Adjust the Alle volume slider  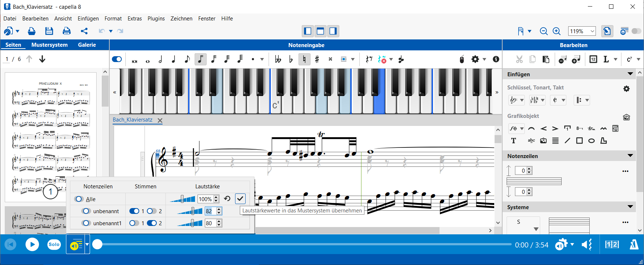tap(182, 199)
